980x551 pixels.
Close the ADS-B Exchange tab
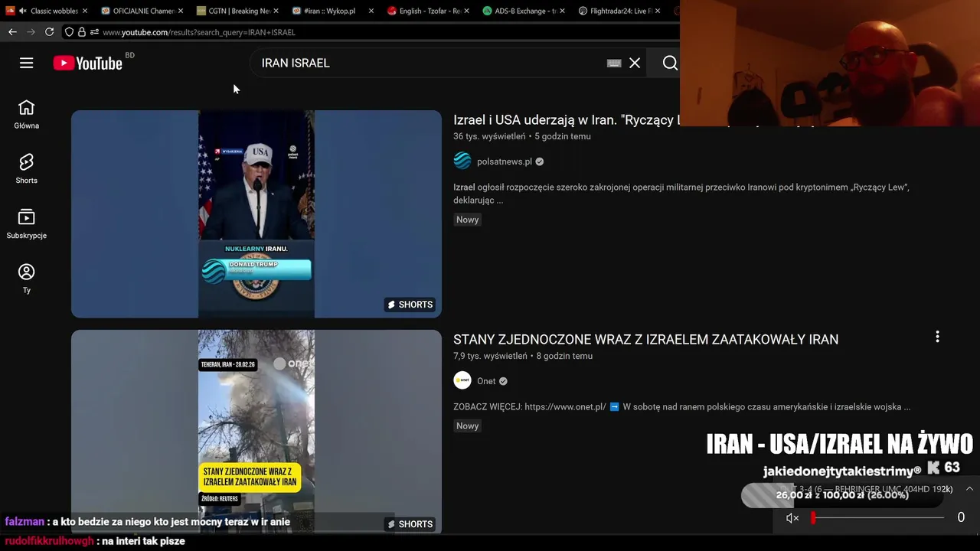coord(563,11)
